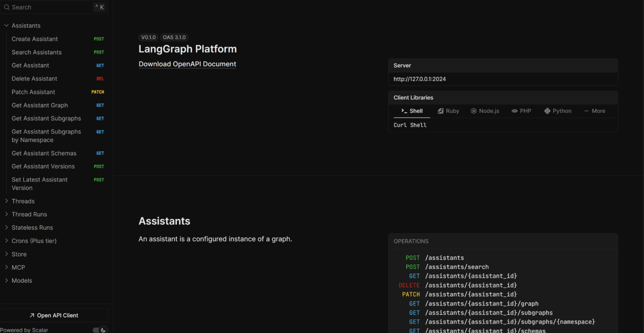The height and width of the screenshot is (333, 644).
Task: Select the Ruby client library tab
Action: [448, 111]
